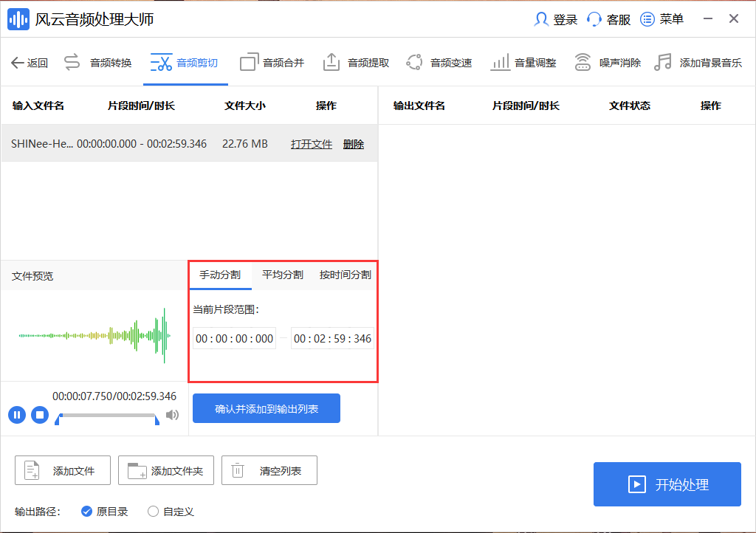Minimize the application window
The height and width of the screenshot is (533, 756).
tap(708, 18)
